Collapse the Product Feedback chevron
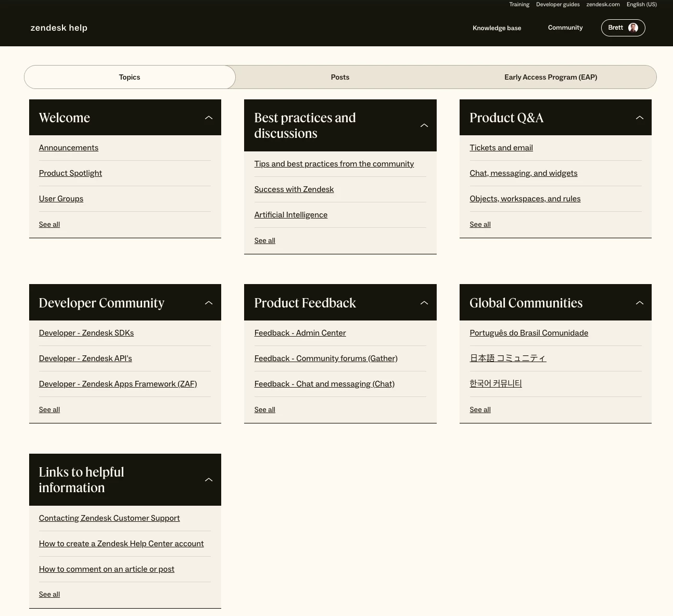The height and width of the screenshot is (616, 673). click(424, 303)
